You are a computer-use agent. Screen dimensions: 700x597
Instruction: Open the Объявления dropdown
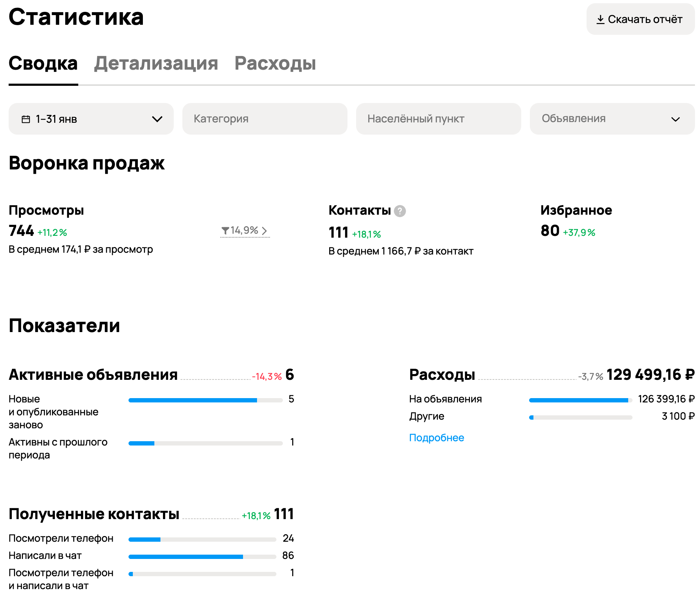(x=612, y=119)
